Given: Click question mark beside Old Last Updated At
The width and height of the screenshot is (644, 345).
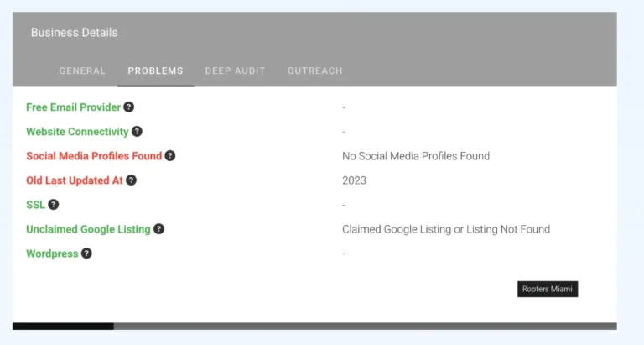Looking at the screenshot, I should [x=131, y=180].
